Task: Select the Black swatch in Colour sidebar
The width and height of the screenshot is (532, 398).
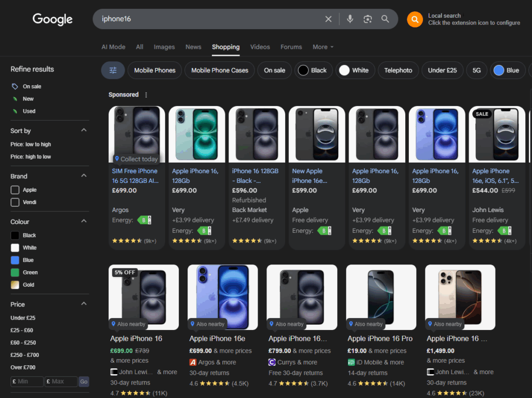Action: (15, 235)
